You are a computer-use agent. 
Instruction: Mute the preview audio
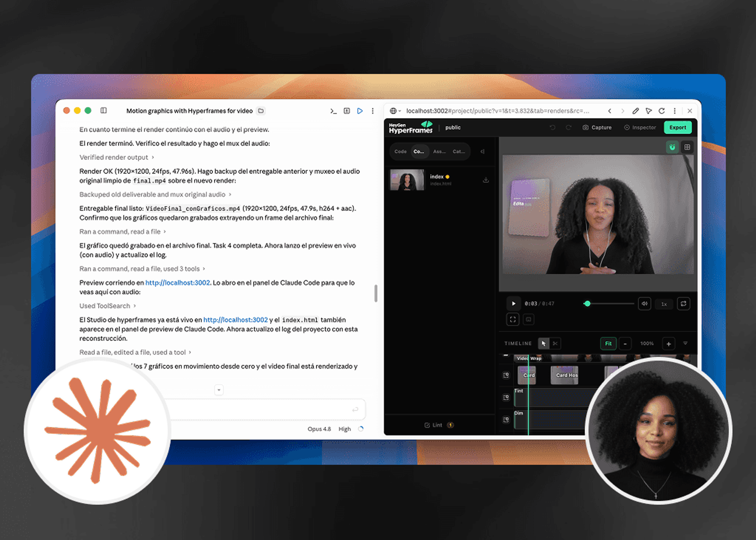[x=645, y=304]
